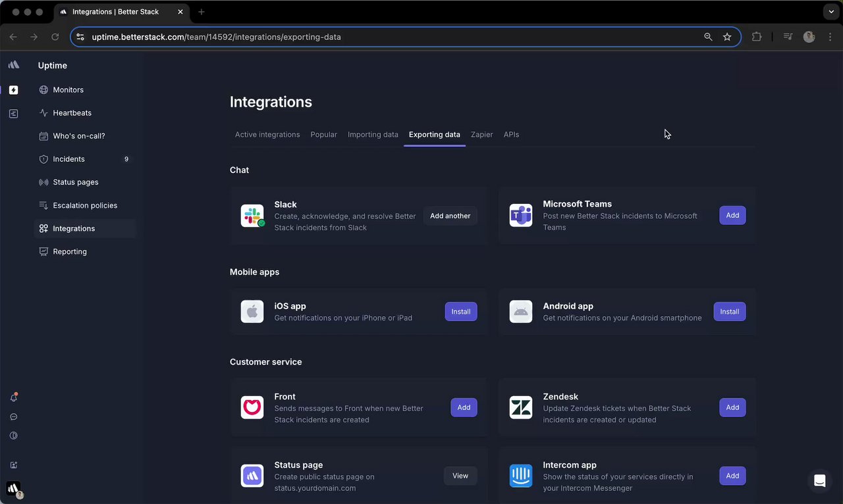Click the Apple logo for iOS app
This screenshot has width=843, height=504.
coord(252,312)
